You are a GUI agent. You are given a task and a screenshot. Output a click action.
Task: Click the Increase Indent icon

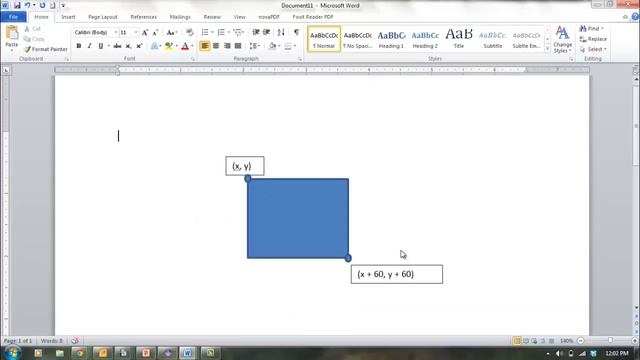coord(267,32)
